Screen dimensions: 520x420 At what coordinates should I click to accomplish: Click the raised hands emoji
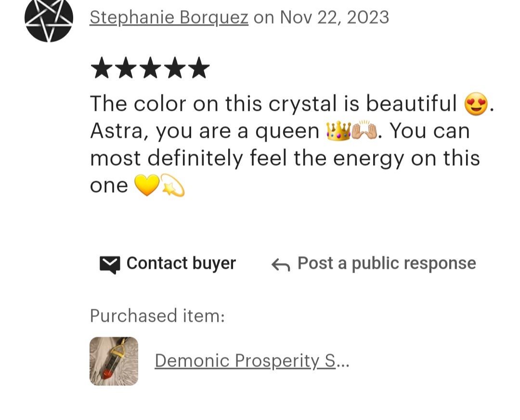[364, 131]
